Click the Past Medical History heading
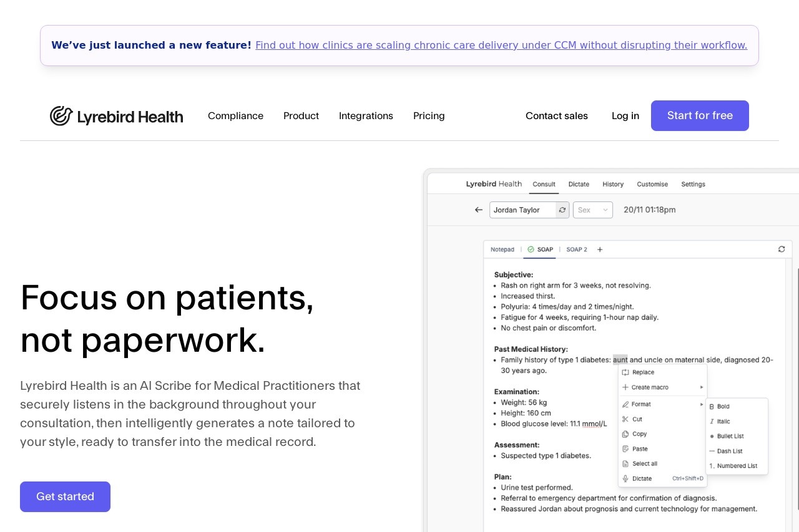The width and height of the screenshot is (799, 532). (x=531, y=349)
